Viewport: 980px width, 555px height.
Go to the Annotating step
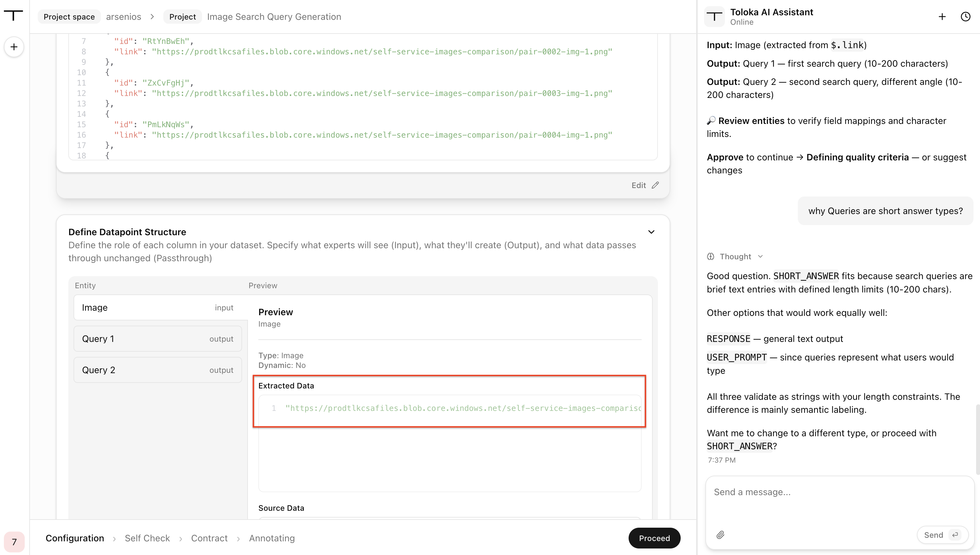pos(272,538)
